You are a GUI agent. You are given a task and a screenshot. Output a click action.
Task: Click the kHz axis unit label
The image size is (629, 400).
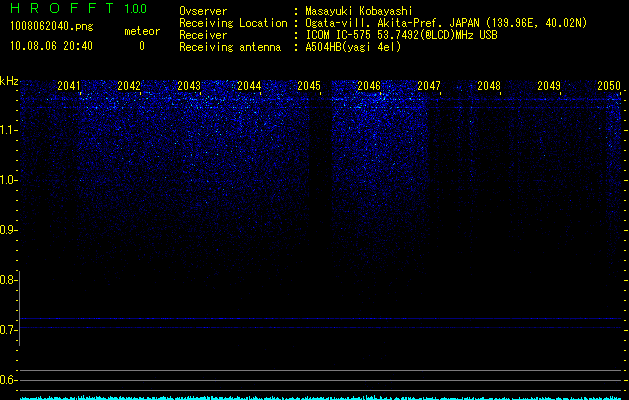9,81
